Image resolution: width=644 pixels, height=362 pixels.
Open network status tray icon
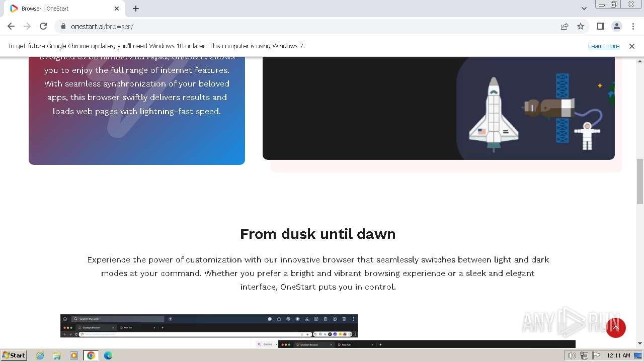tap(584, 355)
